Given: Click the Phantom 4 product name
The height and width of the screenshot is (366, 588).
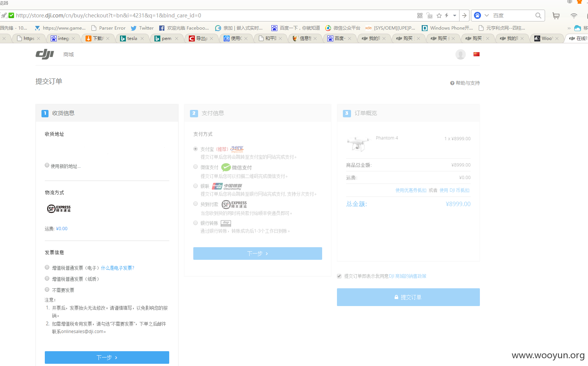Looking at the screenshot, I should click(x=387, y=138).
